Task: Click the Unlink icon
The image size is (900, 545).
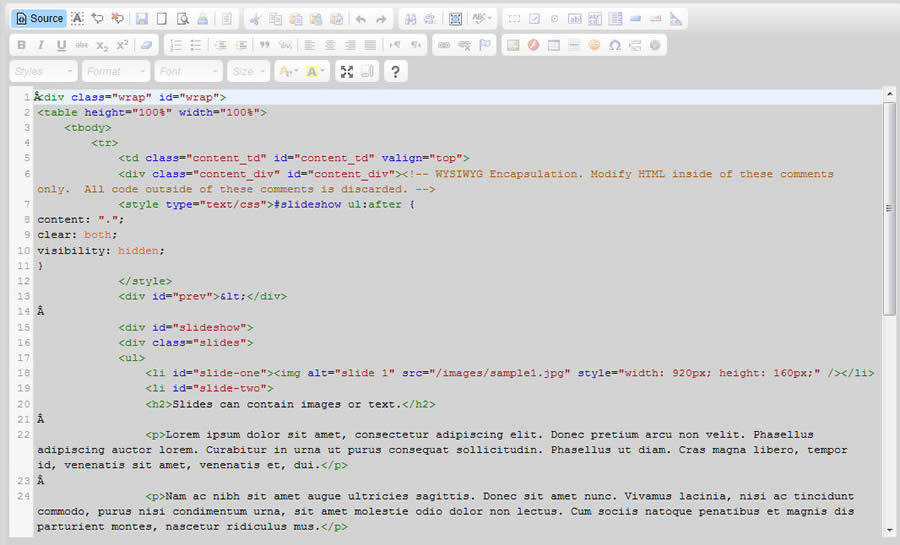Action: 464,45
